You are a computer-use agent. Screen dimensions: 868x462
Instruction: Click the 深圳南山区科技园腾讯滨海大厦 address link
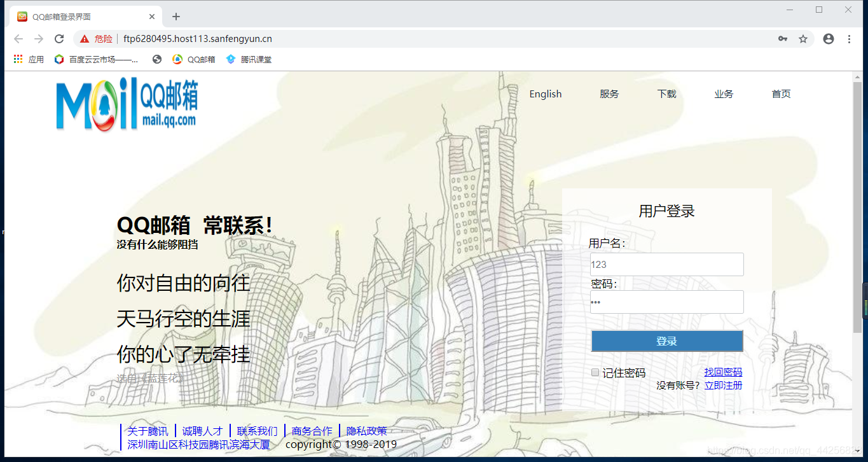click(198, 444)
